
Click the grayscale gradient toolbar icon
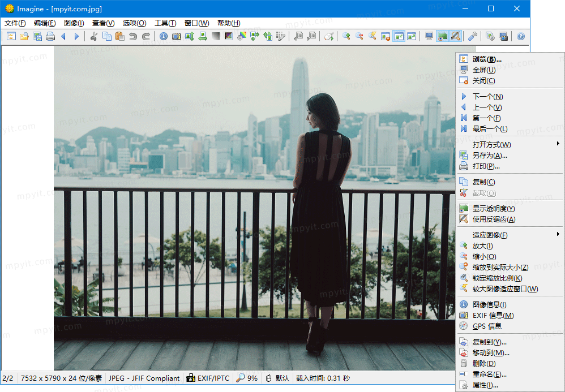216,36
